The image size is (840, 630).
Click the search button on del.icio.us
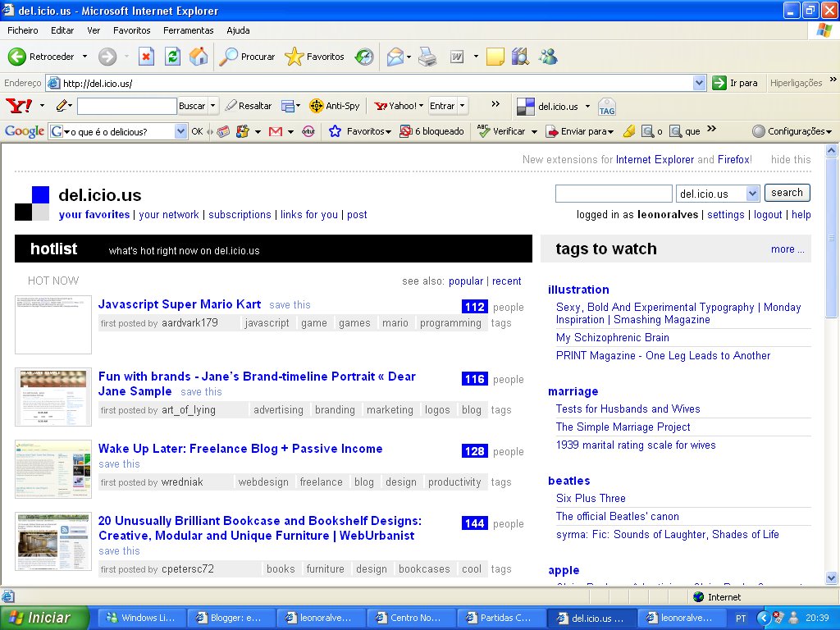(x=787, y=193)
